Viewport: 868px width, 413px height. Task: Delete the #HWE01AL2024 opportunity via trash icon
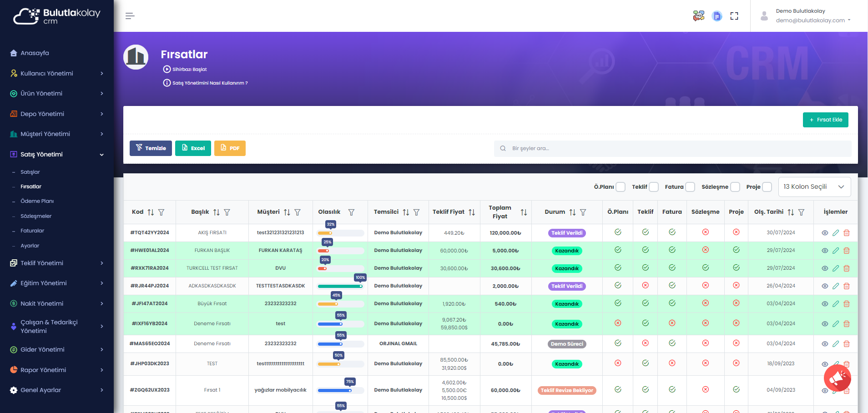(846, 251)
